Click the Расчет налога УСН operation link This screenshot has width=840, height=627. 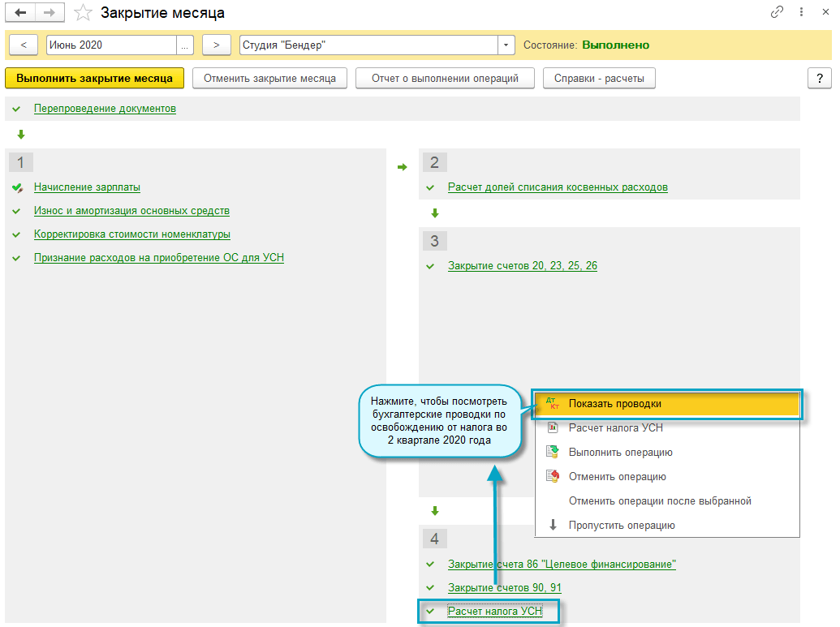(x=495, y=612)
